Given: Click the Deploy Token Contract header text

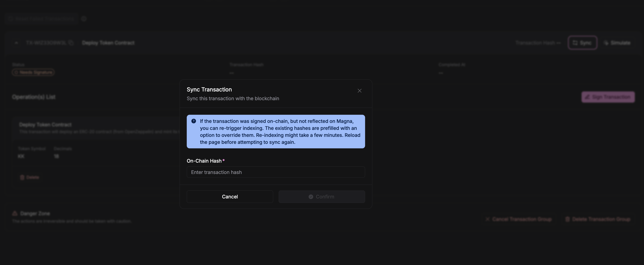Looking at the screenshot, I should 108,43.
